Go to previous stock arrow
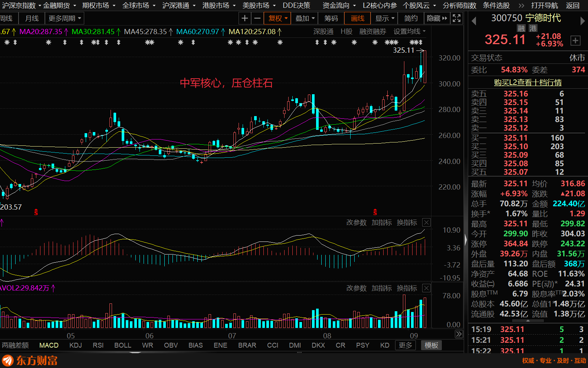Screen dimensions: 588x368 474,21
